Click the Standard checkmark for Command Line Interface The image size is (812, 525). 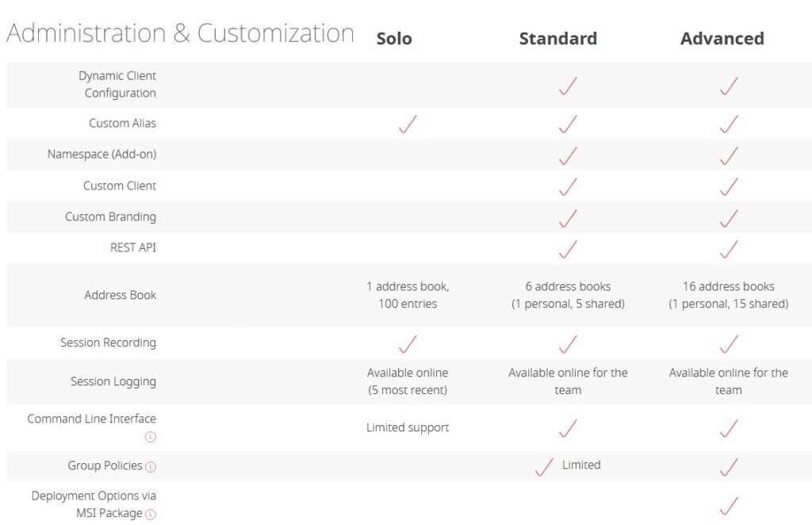click(x=568, y=428)
